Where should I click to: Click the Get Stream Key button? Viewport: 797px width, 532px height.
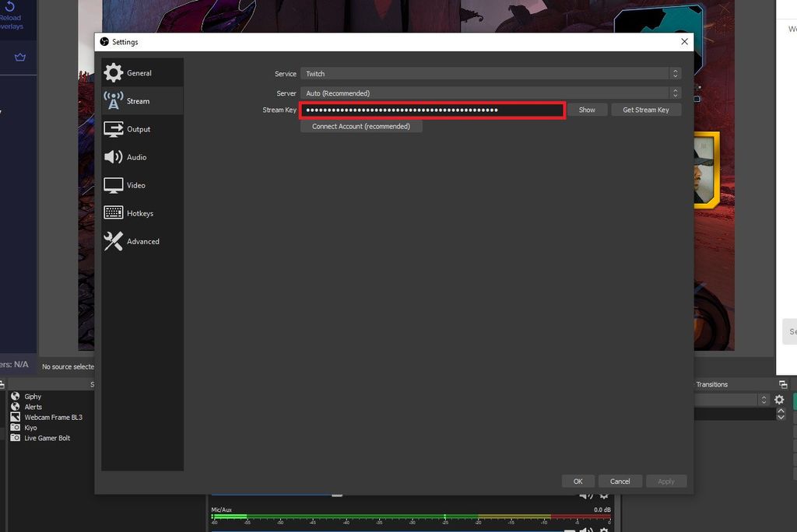(646, 110)
